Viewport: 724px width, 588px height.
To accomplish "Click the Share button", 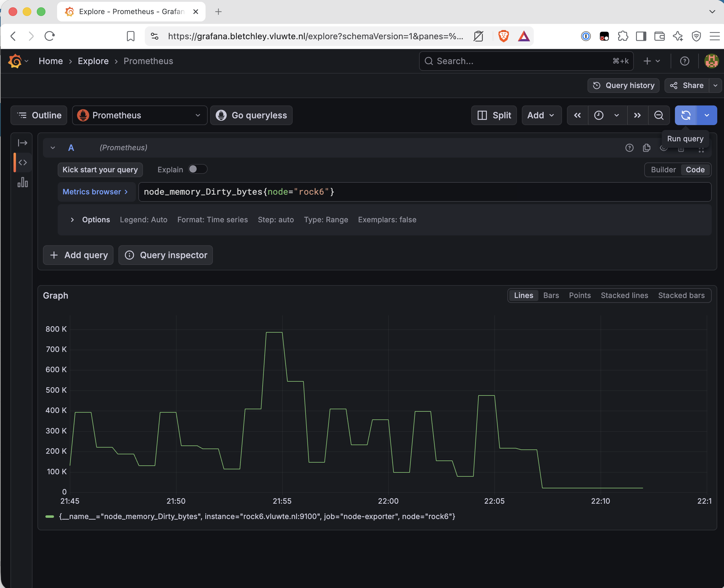I will pyautogui.click(x=687, y=85).
